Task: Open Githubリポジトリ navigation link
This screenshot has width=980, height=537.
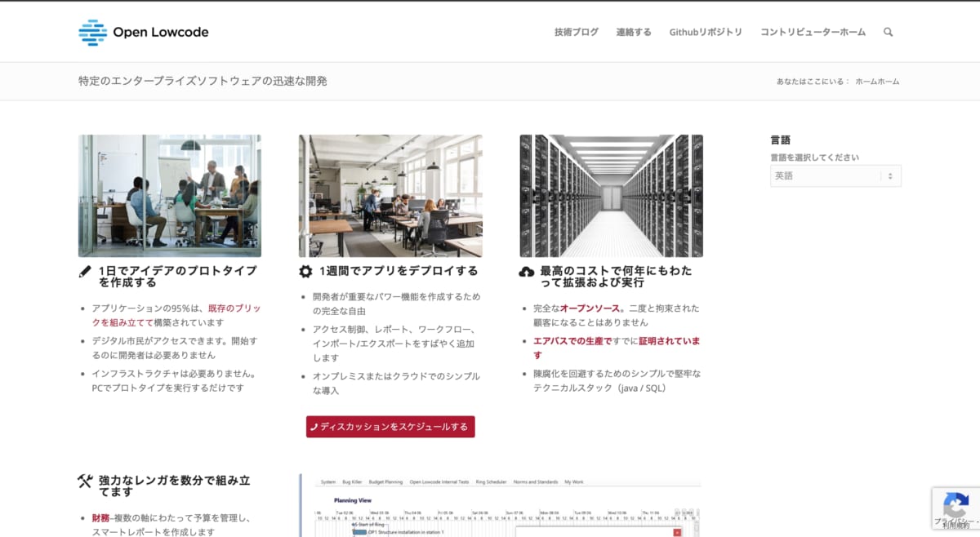Action: (x=706, y=32)
